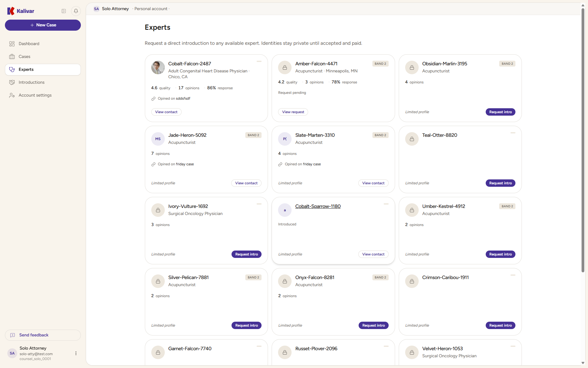Click Velvet-Heron-1053 lock avatar

click(x=412, y=352)
